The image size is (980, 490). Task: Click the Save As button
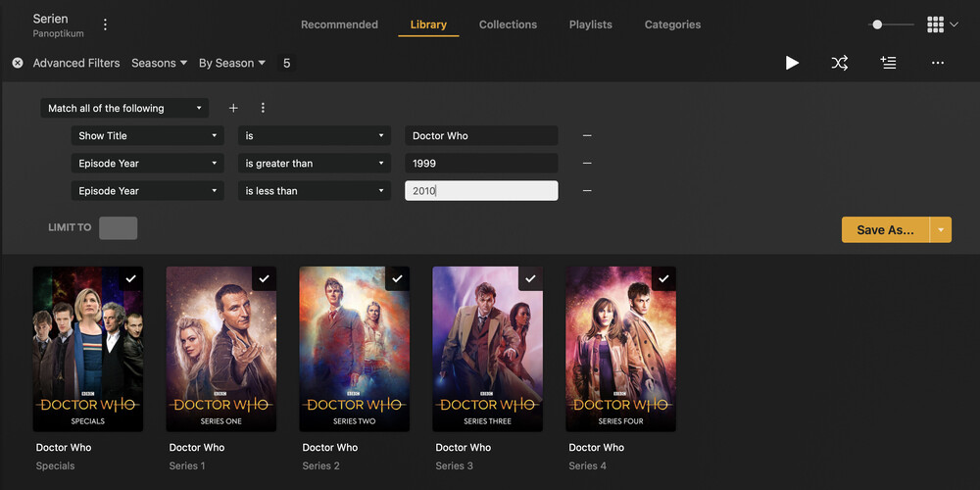pos(886,230)
